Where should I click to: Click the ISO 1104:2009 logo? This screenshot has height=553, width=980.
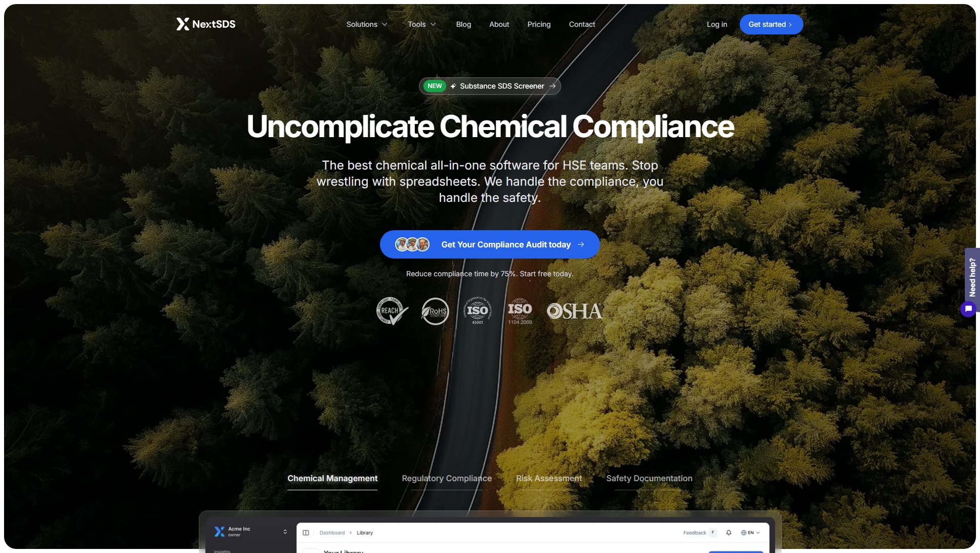pos(520,312)
